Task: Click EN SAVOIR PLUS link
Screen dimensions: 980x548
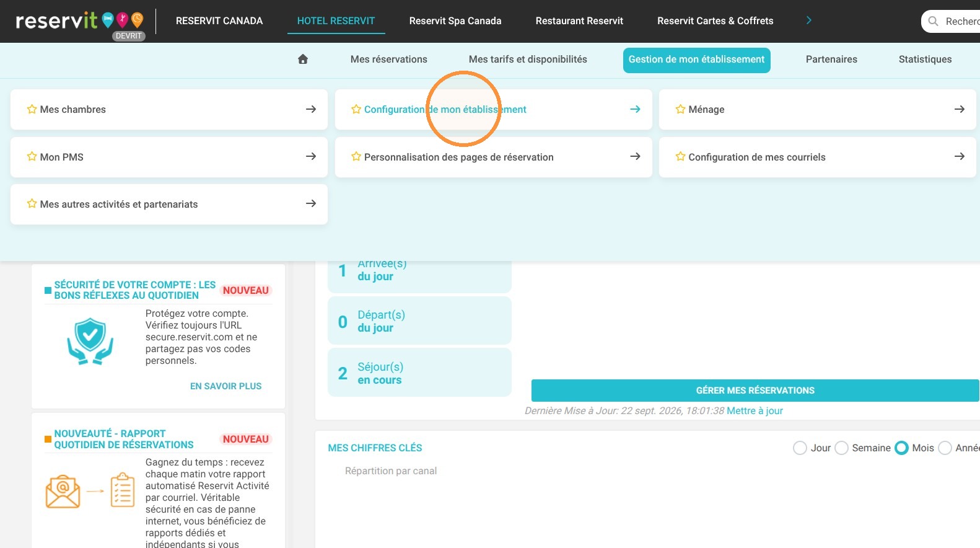Action: click(225, 386)
